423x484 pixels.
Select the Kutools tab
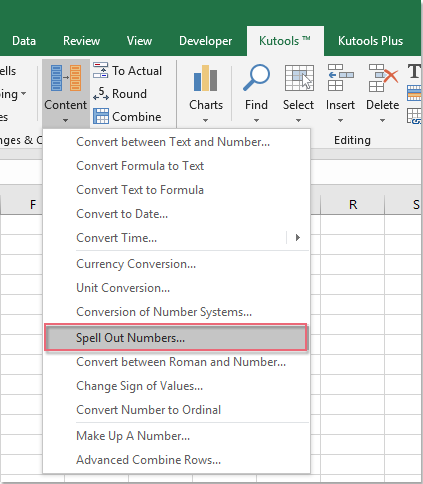coord(285,41)
